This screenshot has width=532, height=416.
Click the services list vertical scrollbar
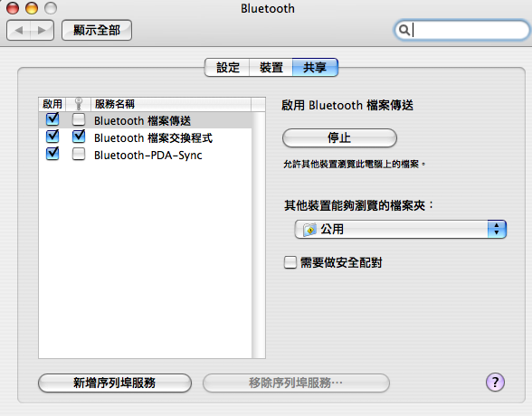click(x=259, y=234)
